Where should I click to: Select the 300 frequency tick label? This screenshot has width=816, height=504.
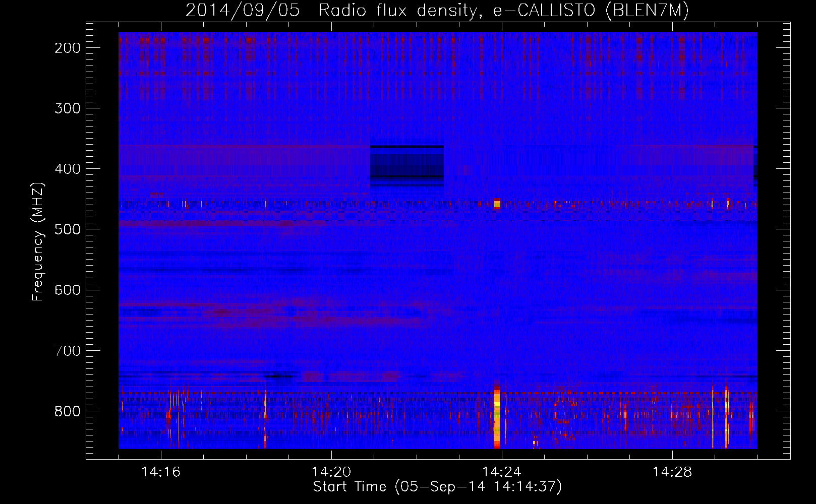click(68, 108)
